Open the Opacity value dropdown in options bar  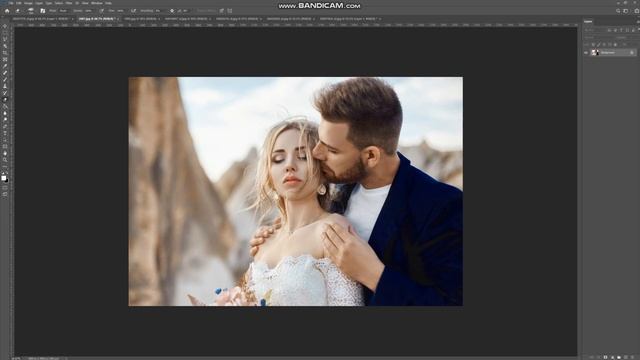pyautogui.click(x=88, y=11)
